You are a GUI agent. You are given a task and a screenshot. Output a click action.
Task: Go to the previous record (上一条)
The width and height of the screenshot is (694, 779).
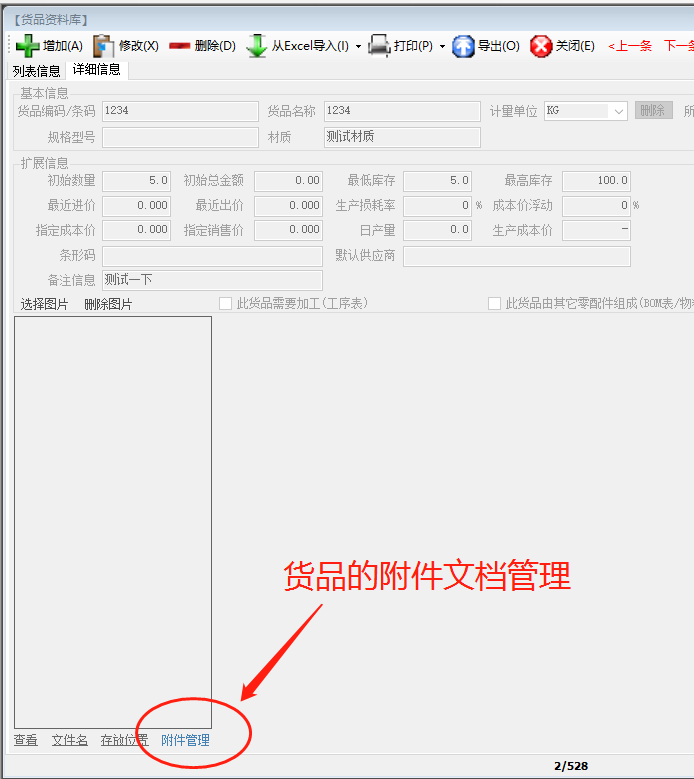point(630,46)
